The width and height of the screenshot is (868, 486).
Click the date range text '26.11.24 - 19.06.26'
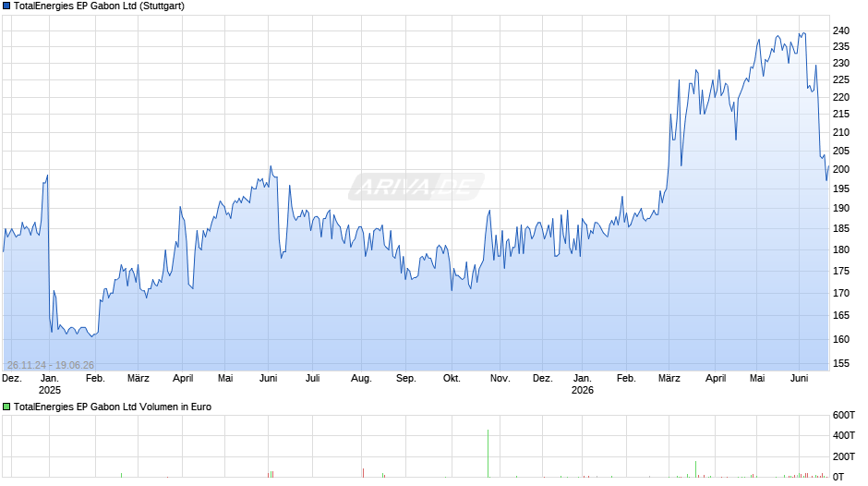click(51, 365)
